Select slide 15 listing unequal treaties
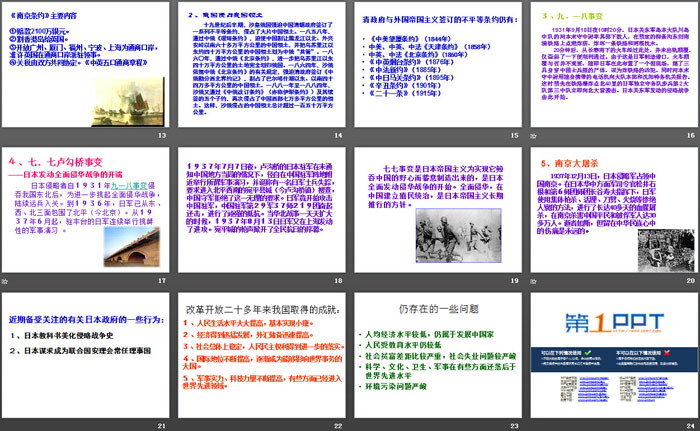The image size is (700, 431). 438,65
